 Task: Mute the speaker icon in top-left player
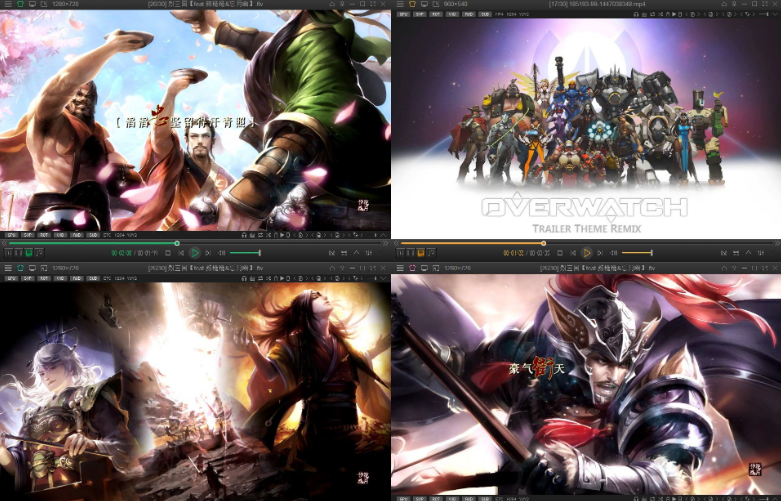click(x=222, y=253)
